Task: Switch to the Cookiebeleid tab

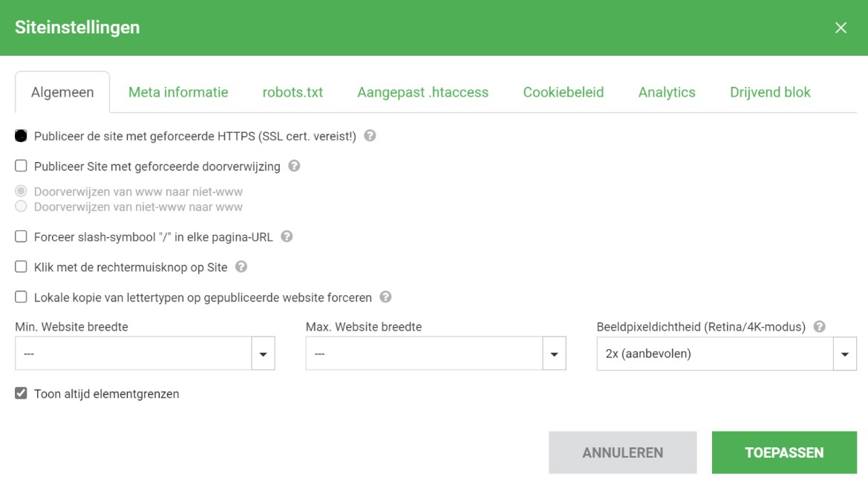Action: pyautogui.click(x=564, y=92)
